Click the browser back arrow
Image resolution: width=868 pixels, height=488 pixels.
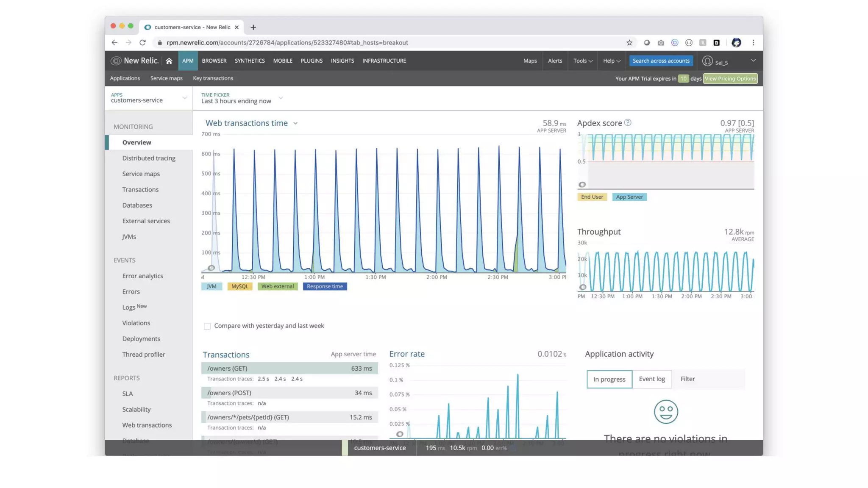(114, 43)
